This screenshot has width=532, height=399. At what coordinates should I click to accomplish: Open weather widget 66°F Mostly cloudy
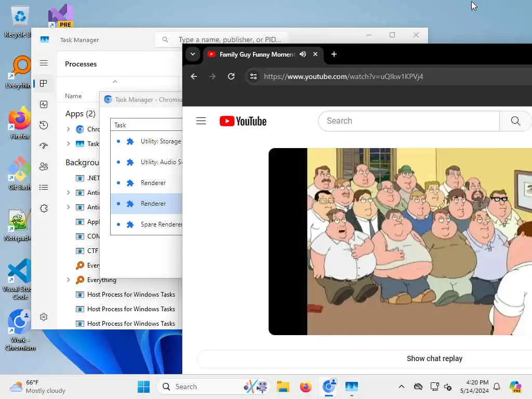37,387
